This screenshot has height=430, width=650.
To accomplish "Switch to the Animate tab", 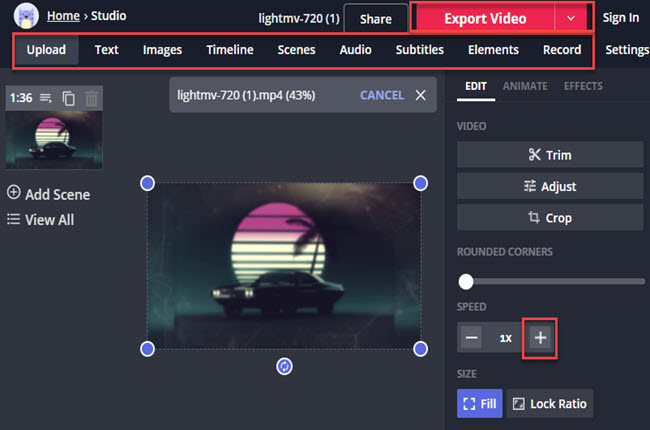I will click(x=525, y=86).
